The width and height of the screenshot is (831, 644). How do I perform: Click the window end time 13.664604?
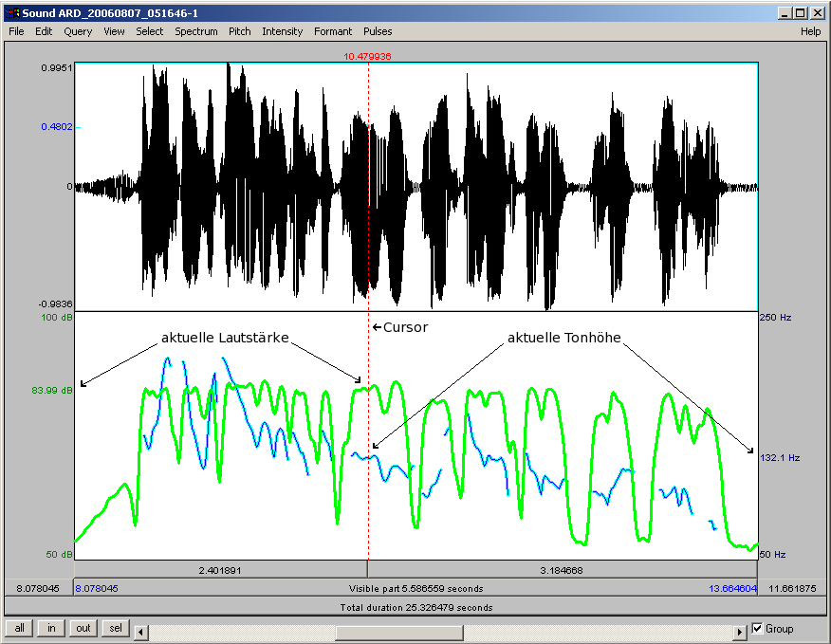click(733, 588)
